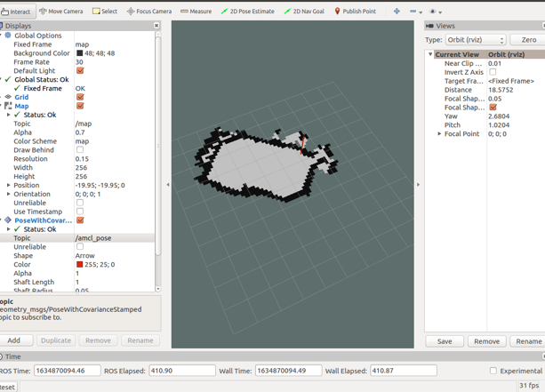Enable the Invert Z Axis checkbox
The height and width of the screenshot is (392, 545).
[x=493, y=72]
